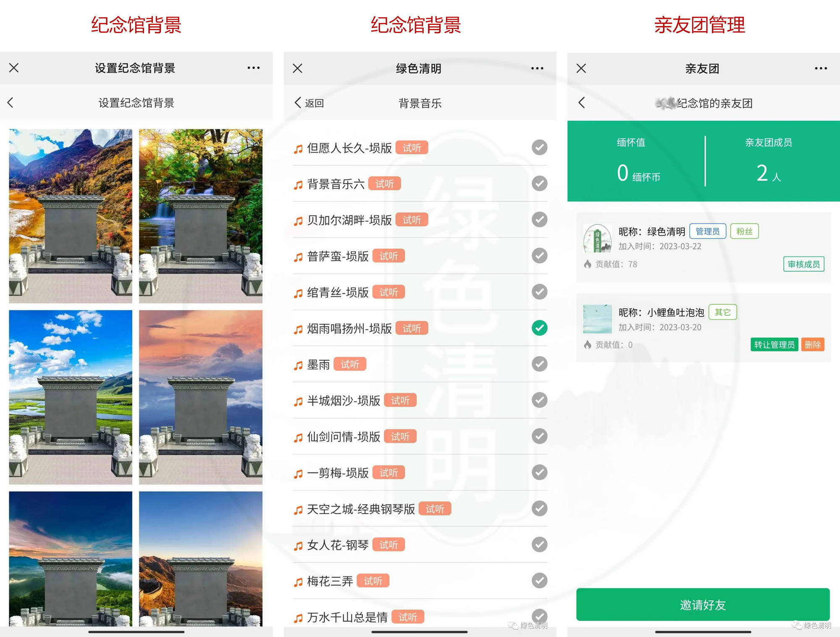
Task: Click flame icon next to 贡献值: 78
Action: coord(588,264)
